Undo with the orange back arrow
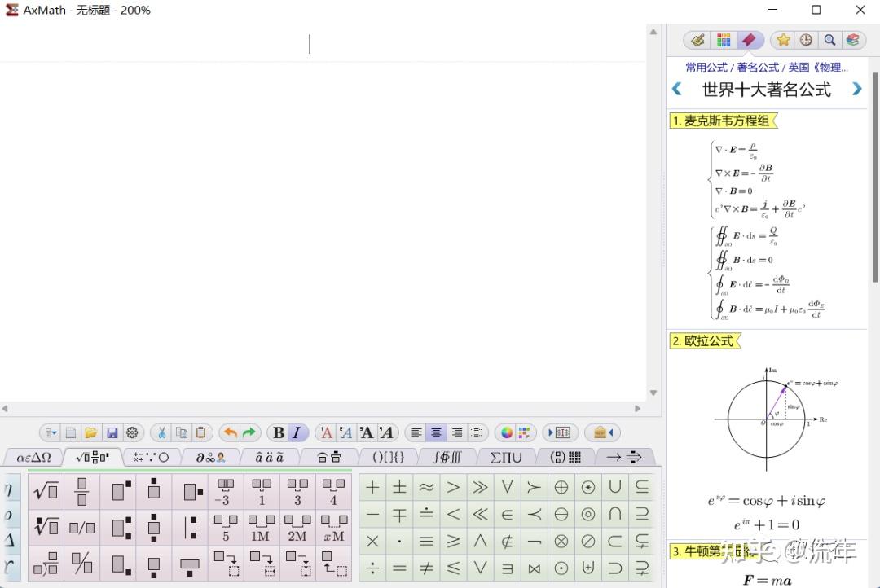 coord(230,432)
